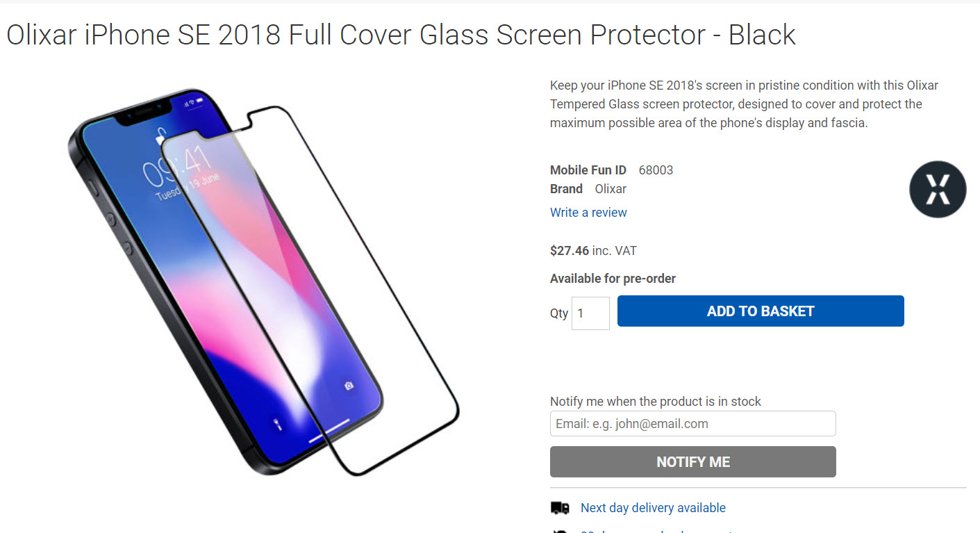Viewport: 980px width, 533px height.
Task: Click the Olixar brand name link
Action: pos(610,188)
